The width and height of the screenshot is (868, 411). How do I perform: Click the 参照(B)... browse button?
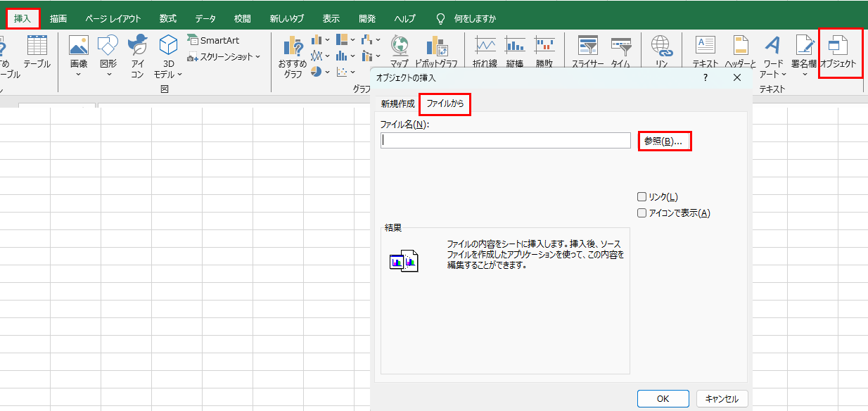(x=663, y=141)
